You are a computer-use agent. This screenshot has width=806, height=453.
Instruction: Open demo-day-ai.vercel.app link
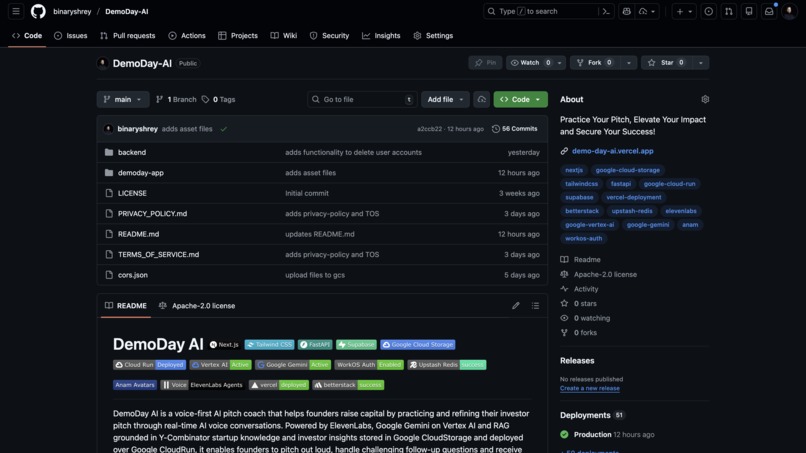click(x=613, y=151)
